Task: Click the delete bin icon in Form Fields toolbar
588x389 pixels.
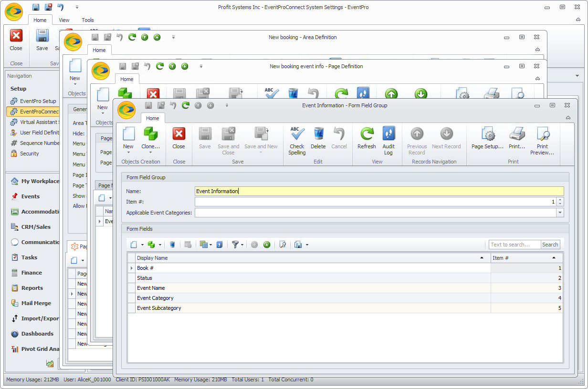Action: [x=172, y=245]
